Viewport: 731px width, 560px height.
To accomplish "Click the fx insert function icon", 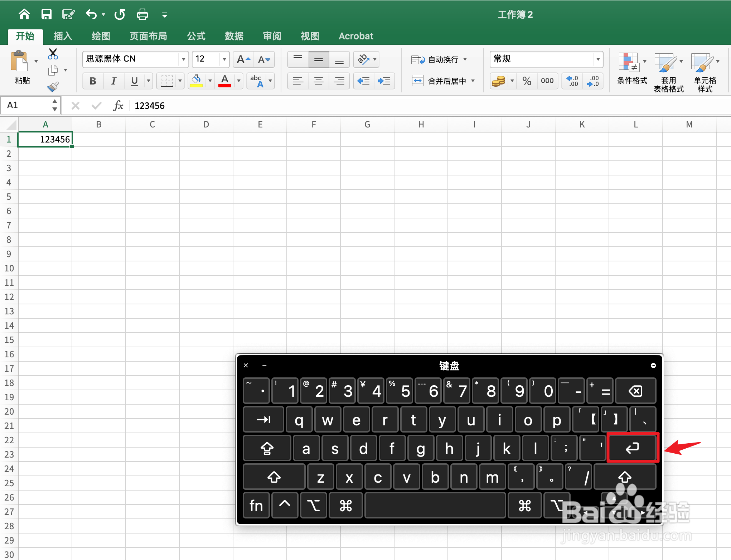I will (x=118, y=106).
